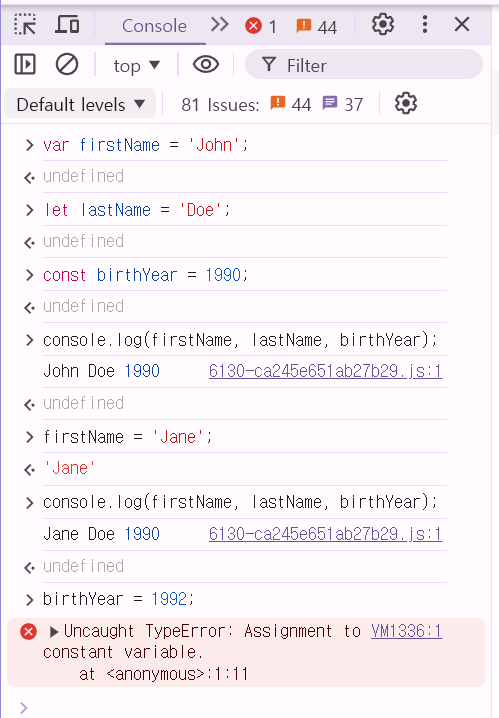Toggle the device toolbar icon
Viewport: 499px width, 718px height.
pos(67,24)
